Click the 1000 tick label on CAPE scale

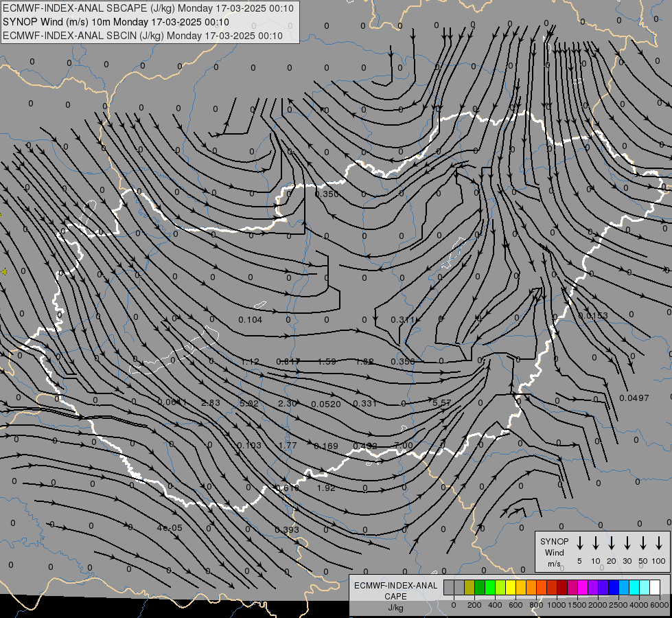coord(556,605)
